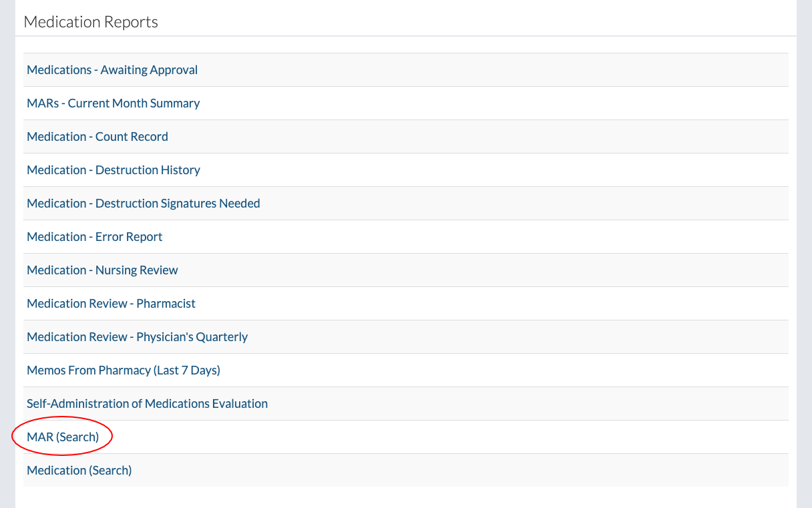Image resolution: width=812 pixels, height=508 pixels.
Task: Click the Medication Reports heading
Action: tap(91, 22)
